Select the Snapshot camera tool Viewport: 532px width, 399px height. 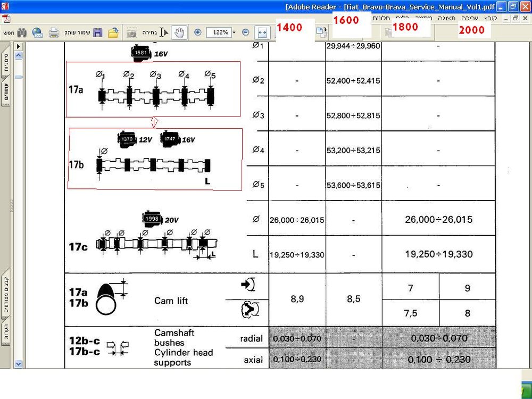pos(131,32)
